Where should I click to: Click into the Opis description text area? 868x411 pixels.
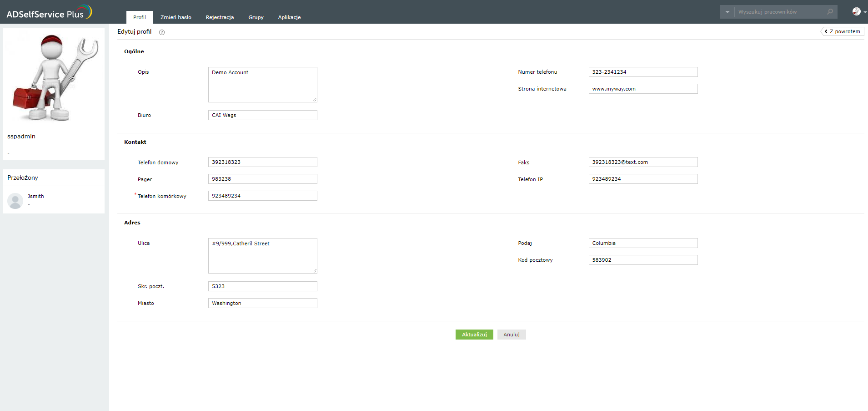click(x=262, y=85)
